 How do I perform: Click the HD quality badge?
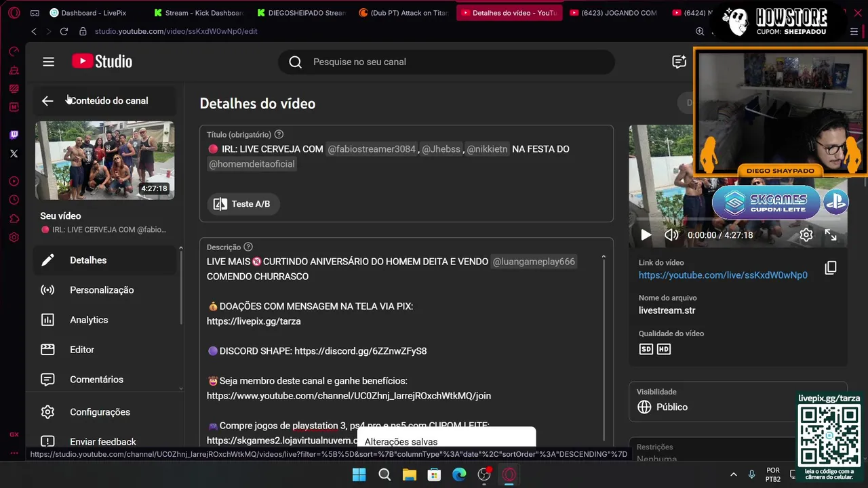coord(664,349)
